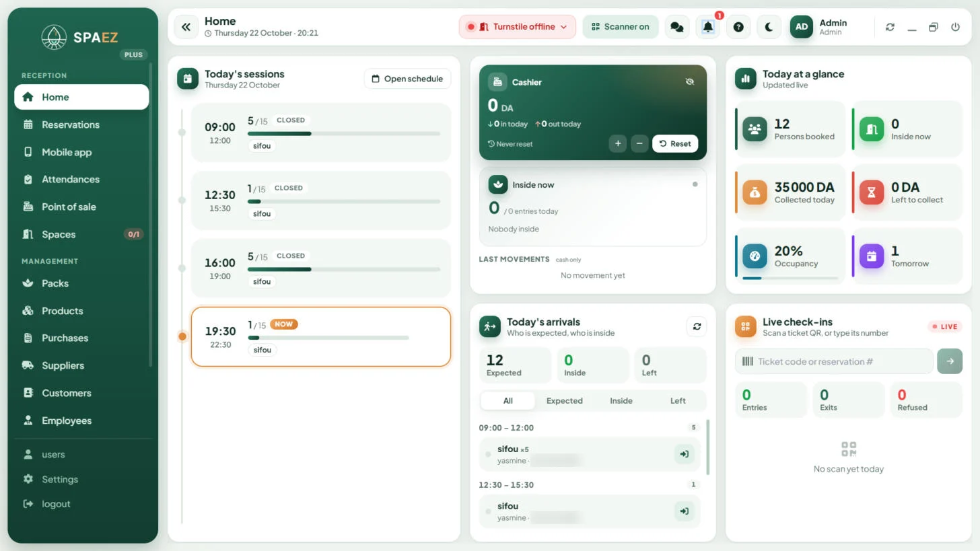The image size is (980, 551).
Task: Reset the cashier
Action: click(x=675, y=143)
